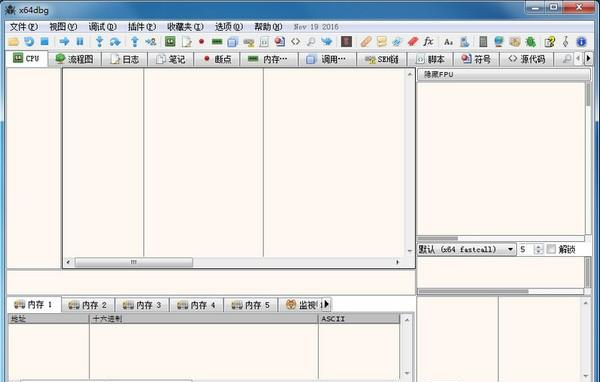Toggle the 解锁 checkbox
This screenshot has height=382, width=600.
(551, 249)
